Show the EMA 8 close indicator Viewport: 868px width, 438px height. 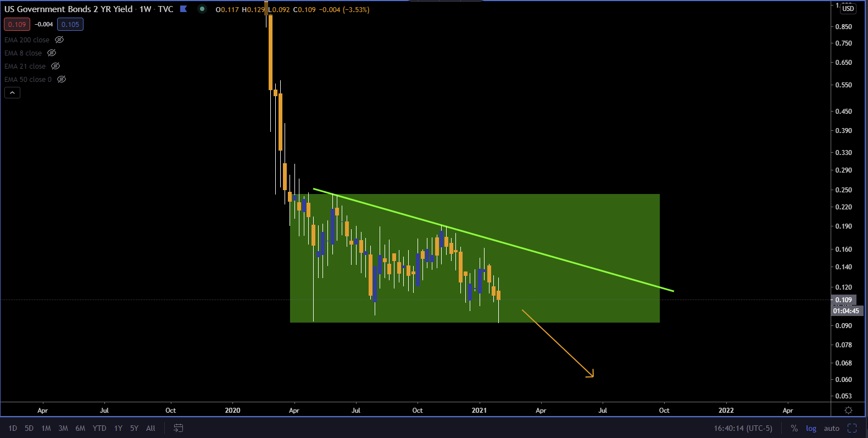52,53
